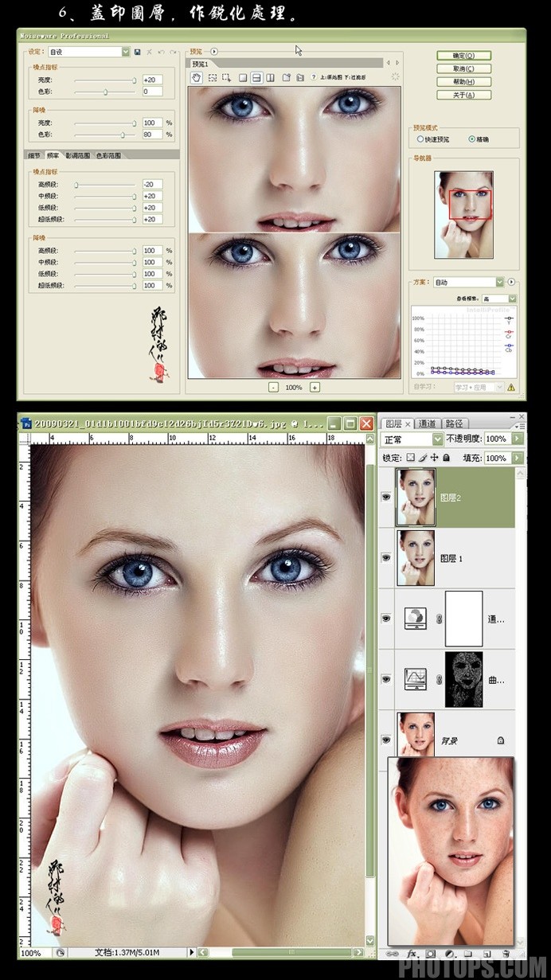Open the layers panel options menu

click(x=519, y=427)
